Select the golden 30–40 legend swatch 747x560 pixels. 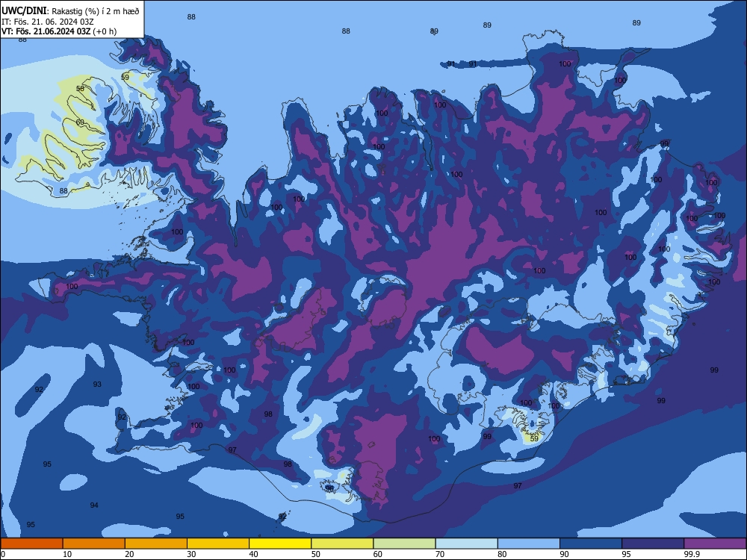(218, 544)
